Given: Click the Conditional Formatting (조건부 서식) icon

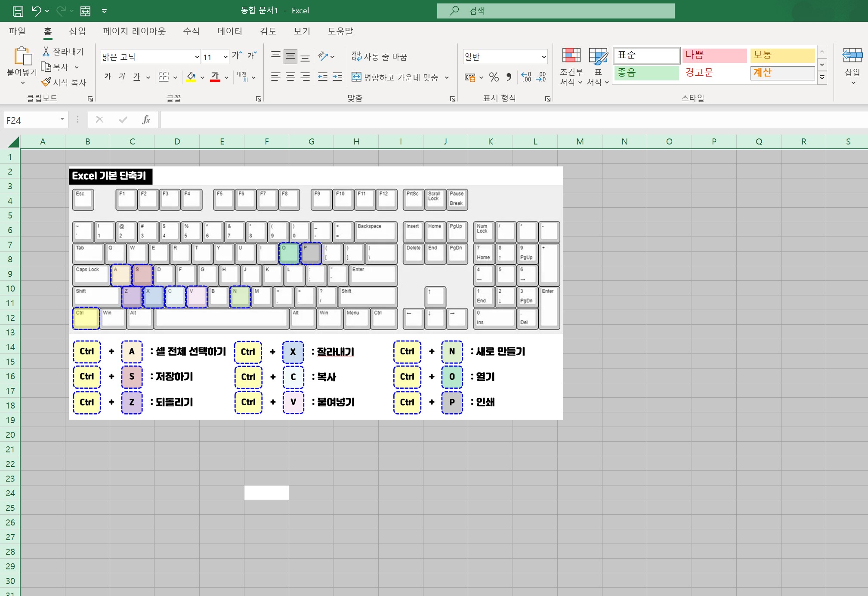Looking at the screenshot, I should point(571,56).
